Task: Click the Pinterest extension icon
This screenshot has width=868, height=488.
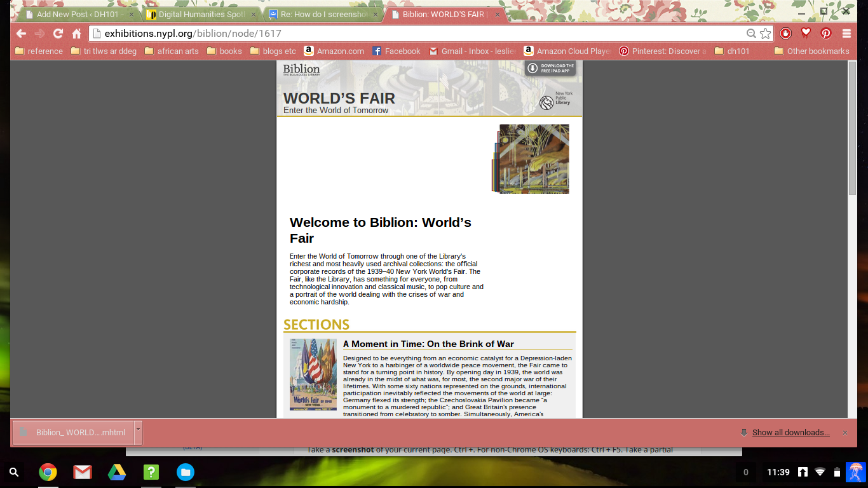Action: [x=826, y=34]
